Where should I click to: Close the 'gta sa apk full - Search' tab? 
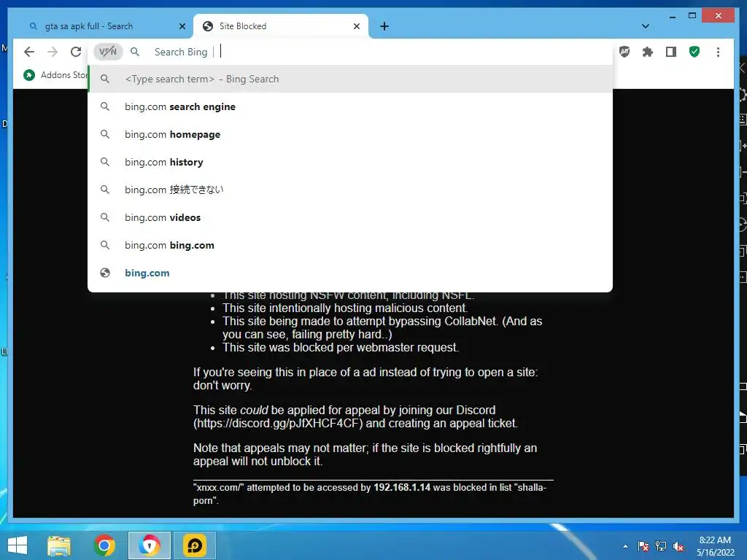tap(182, 26)
